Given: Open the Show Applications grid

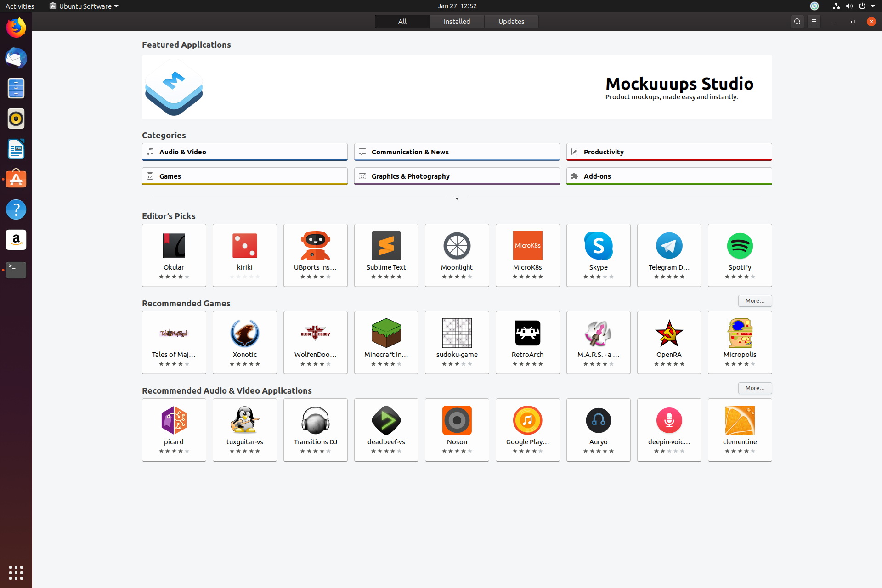Looking at the screenshot, I should tap(16, 572).
